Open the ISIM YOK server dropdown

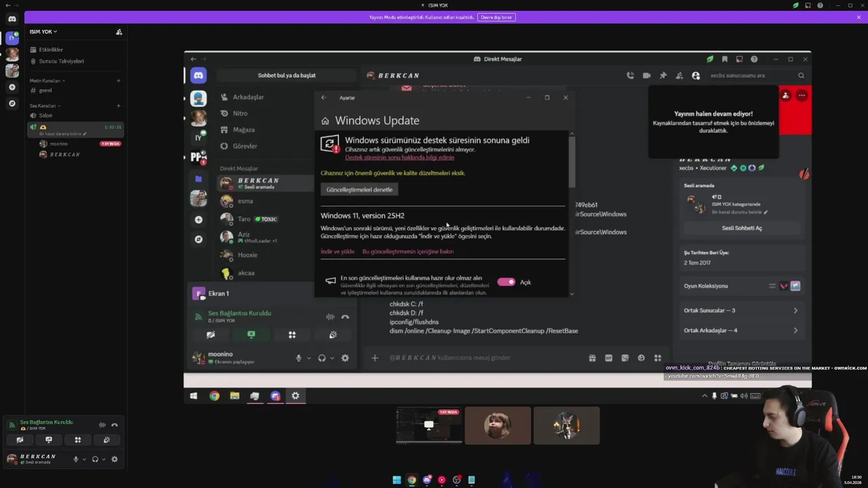[43, 32]
